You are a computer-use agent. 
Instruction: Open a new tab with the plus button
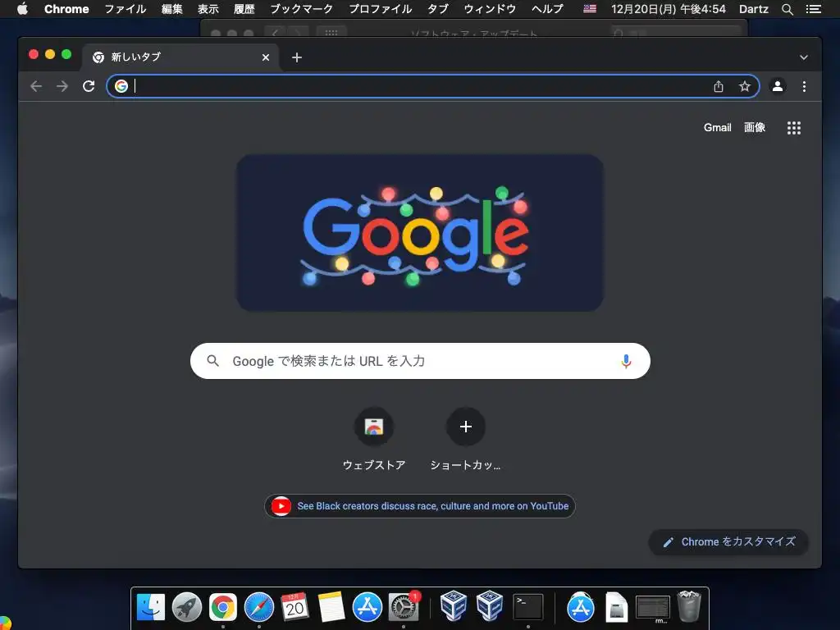pyautogui.click(x=297, y=57)
